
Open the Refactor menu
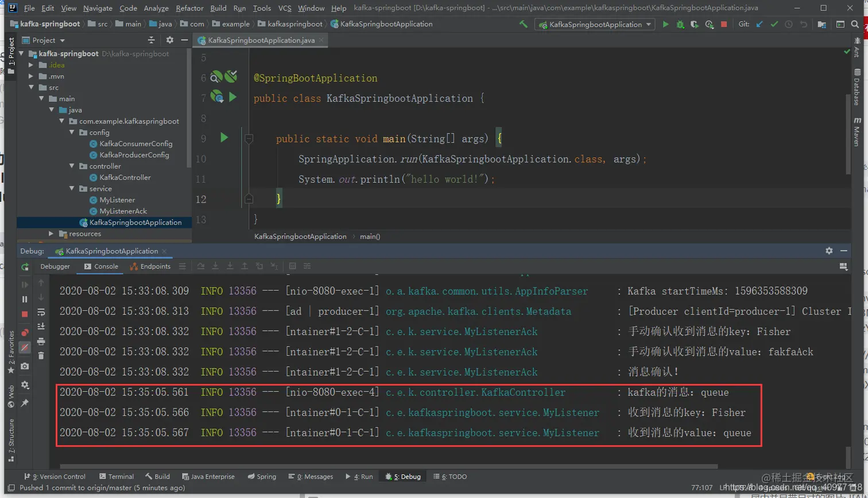(189, 8)
